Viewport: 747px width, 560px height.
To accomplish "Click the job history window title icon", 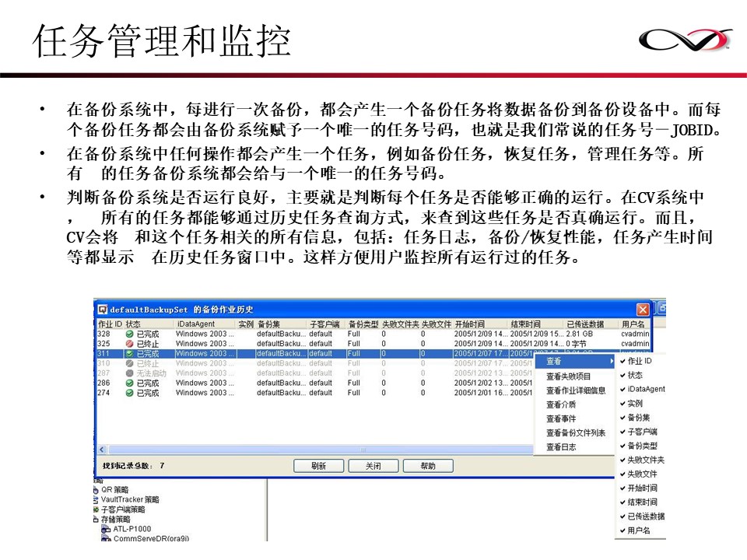I will [x=103, y=310].
